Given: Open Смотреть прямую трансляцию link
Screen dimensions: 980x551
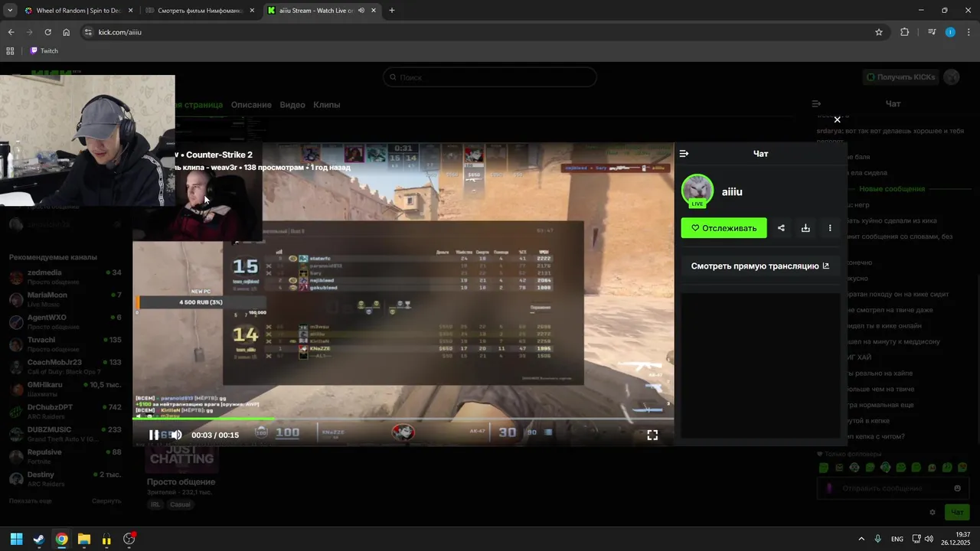Looking at the screenshot, I should [760, 266].
